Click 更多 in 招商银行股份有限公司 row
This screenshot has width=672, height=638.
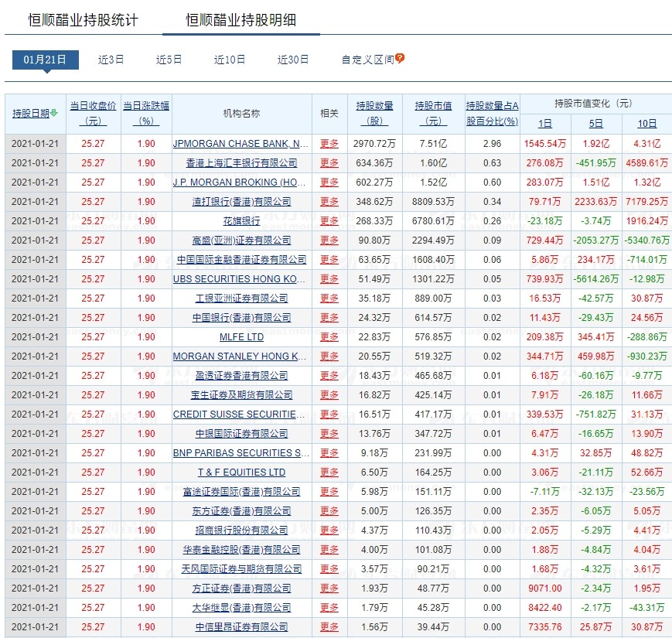tap(329, 531)
